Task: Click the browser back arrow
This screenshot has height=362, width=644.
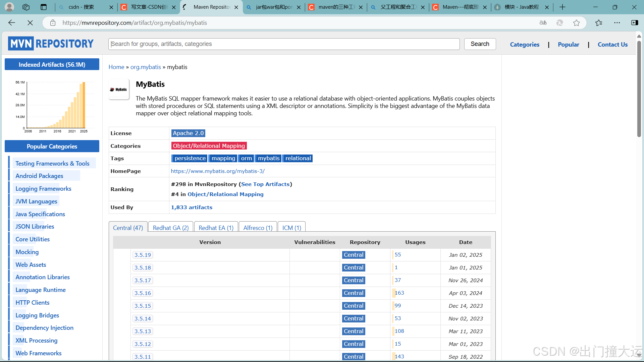Action: click(12, 23)
